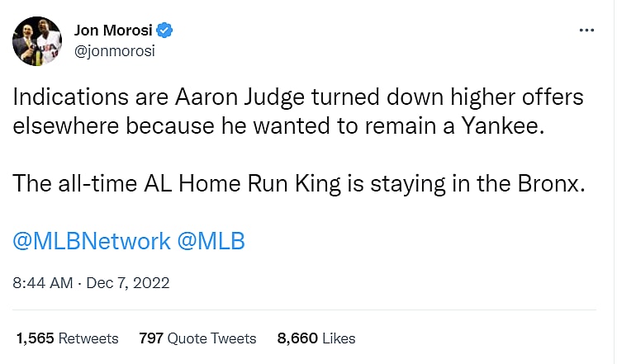View the 8,660 Likes list
Screen dimensions: 617x364
point(316,338)
